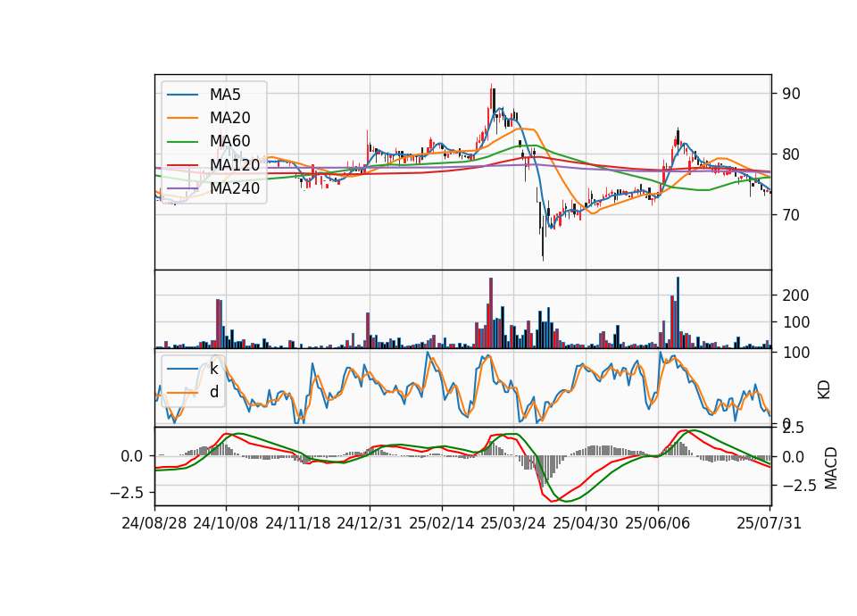
Task: Click the 24/12/31 date axis label
Action: click(x=370, y=523)
